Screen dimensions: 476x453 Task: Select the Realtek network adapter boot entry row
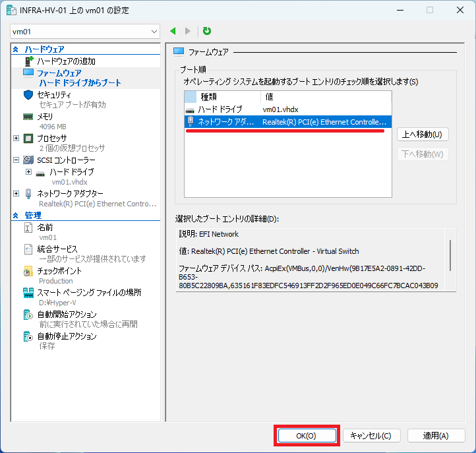click(288, 122)
